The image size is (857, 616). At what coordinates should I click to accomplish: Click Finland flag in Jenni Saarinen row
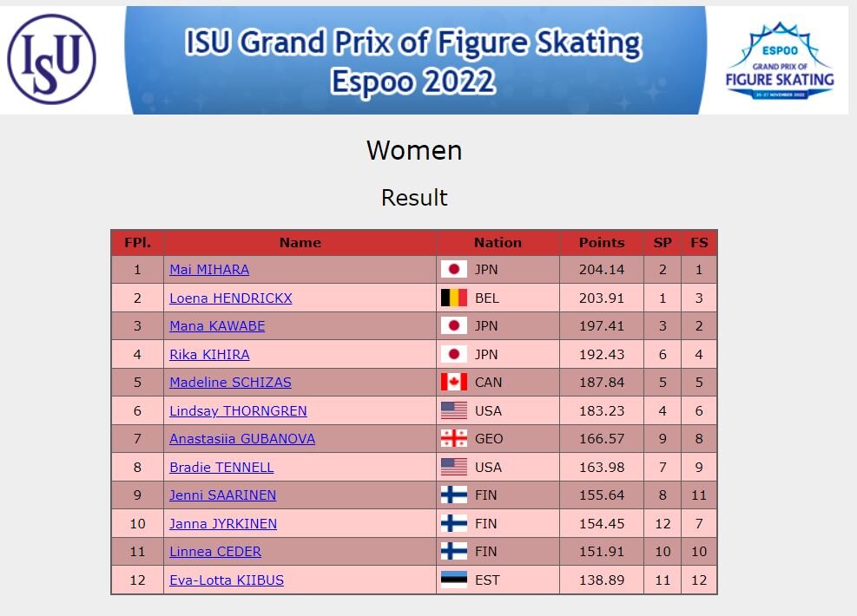[x=453, y=495]
